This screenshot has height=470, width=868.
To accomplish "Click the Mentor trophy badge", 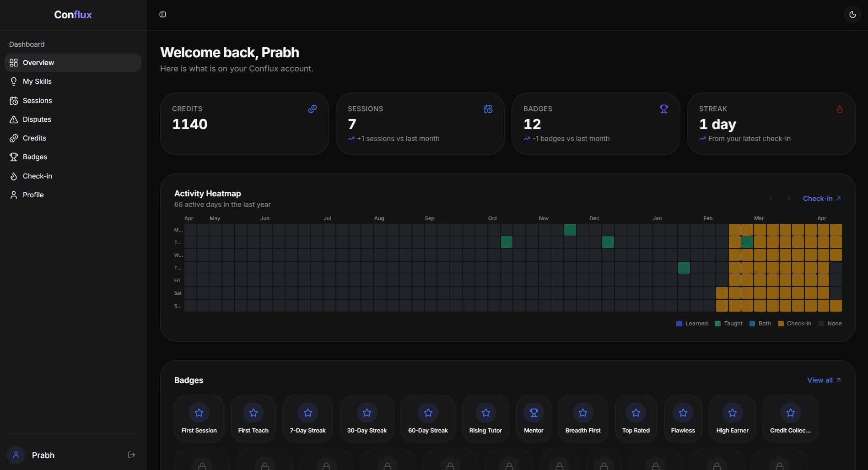I will (534, 419).
